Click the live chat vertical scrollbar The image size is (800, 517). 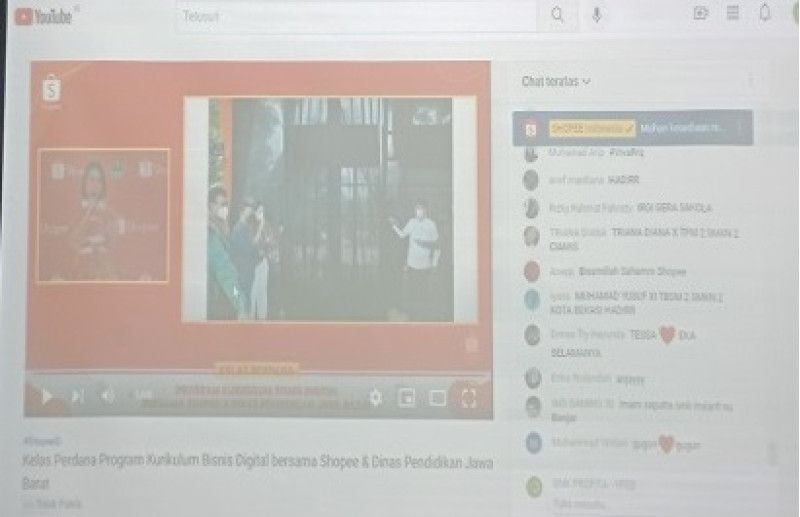[771, 452]
